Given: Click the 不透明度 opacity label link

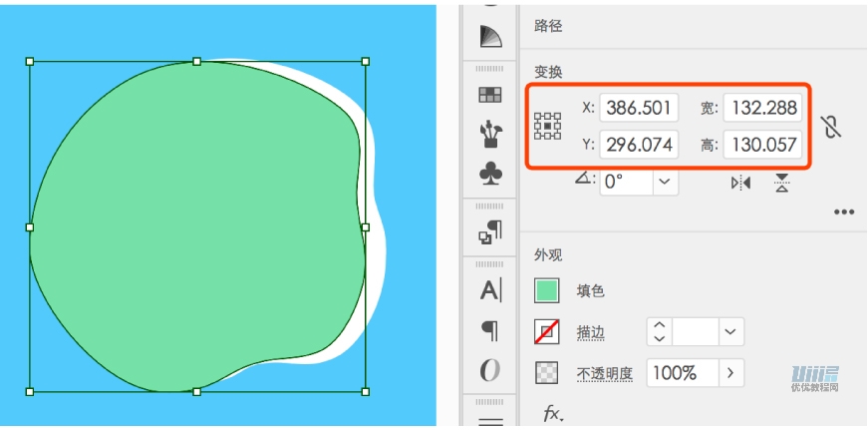Looking at the screenshot, I should tap(605, 374).
